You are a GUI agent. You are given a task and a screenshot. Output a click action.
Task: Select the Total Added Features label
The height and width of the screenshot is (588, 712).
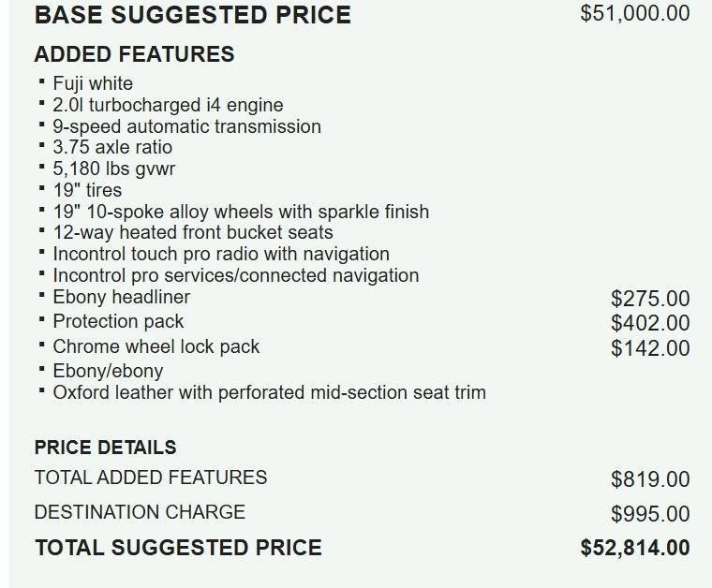151,478
